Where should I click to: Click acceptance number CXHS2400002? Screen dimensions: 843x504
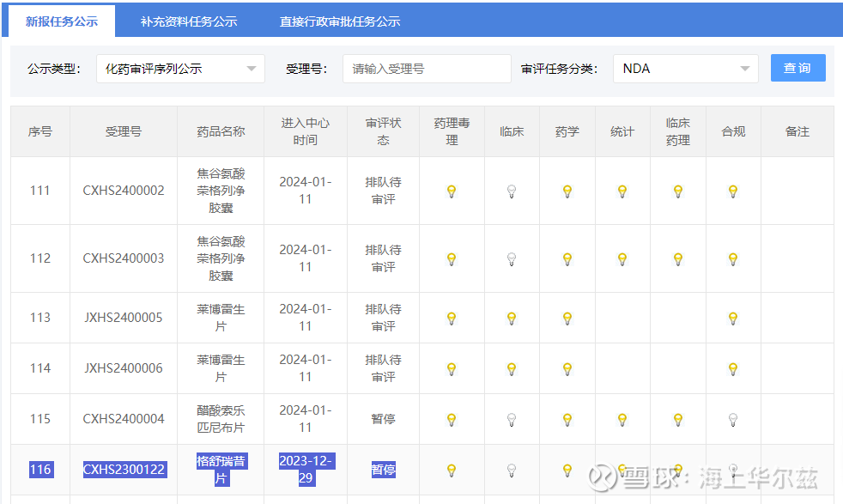pos(124,191)
